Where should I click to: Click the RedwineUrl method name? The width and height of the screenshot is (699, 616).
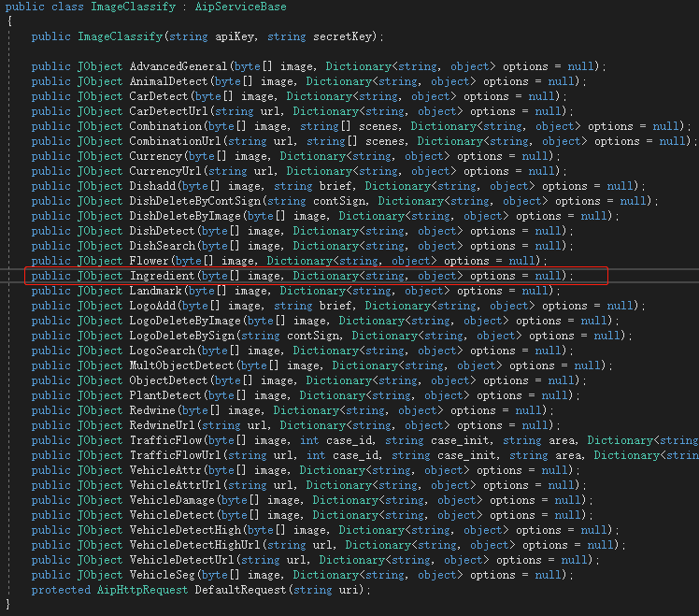pos(163,425)
